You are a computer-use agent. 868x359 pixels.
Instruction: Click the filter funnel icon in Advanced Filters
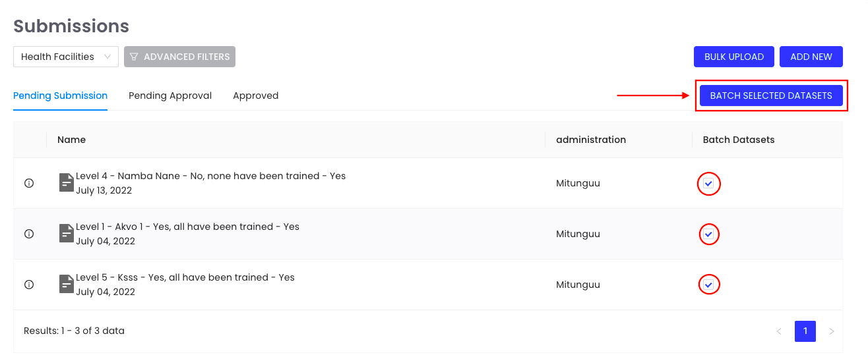134,57
